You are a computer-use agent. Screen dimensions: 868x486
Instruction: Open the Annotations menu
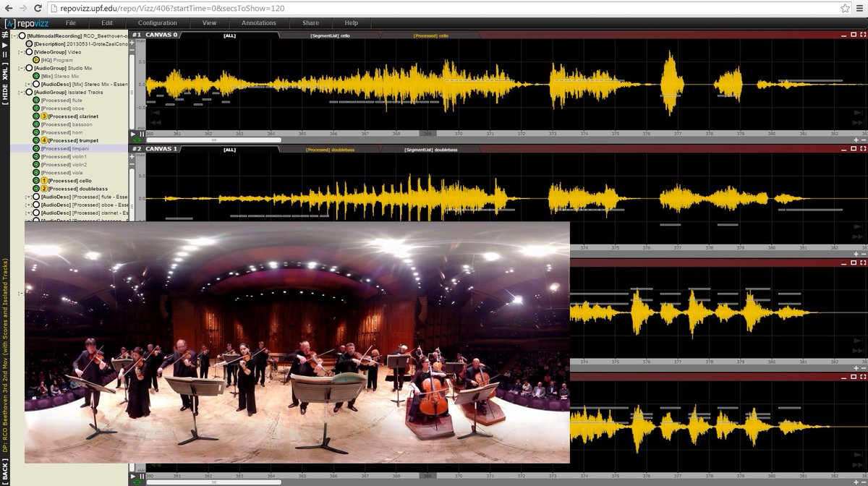tap(258, 23)
